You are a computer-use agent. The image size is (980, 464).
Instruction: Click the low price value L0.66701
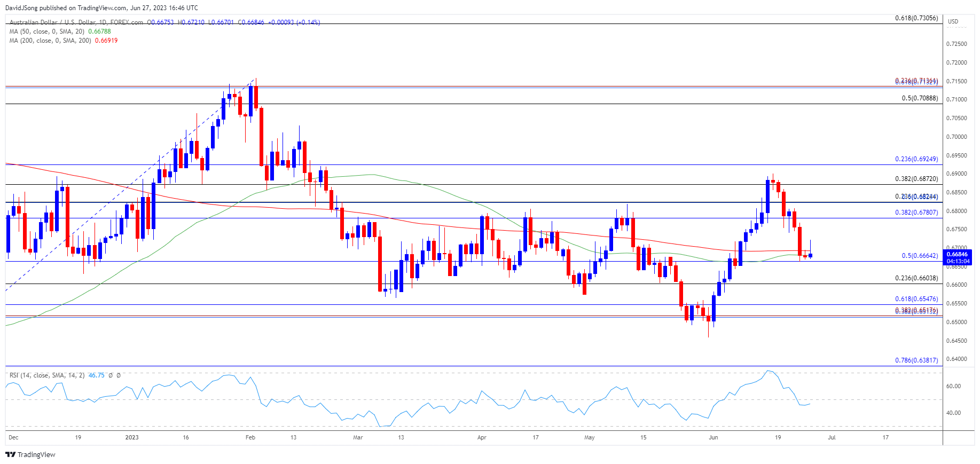pos(221,22)
